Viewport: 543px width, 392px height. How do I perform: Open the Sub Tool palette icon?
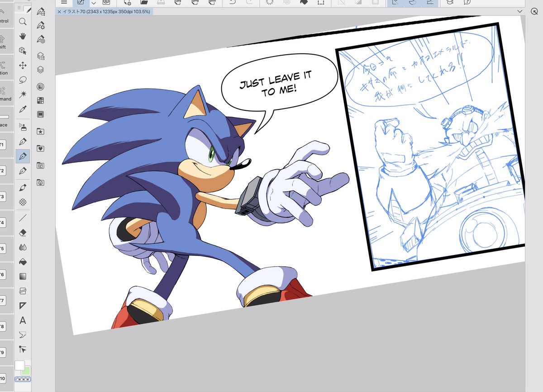(x=41, y=11)
